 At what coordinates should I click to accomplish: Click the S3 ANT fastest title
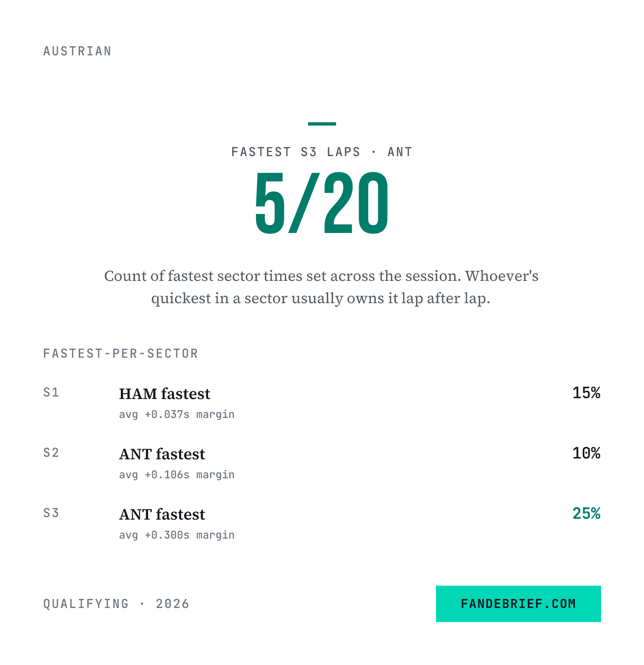coord(162,514)
